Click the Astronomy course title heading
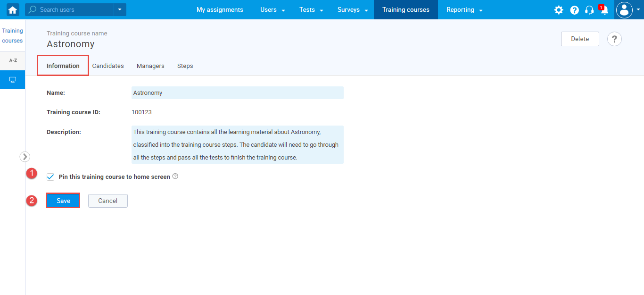 point(71,44)
